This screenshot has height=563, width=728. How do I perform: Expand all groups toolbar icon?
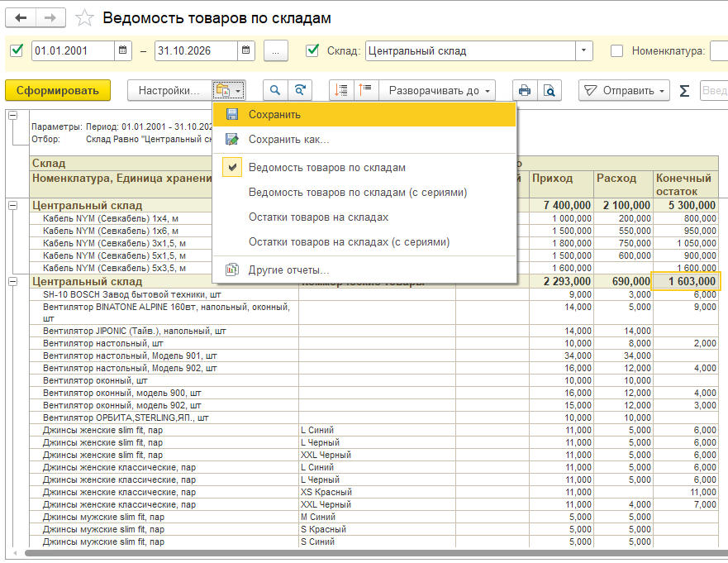(x=366, y=90)
